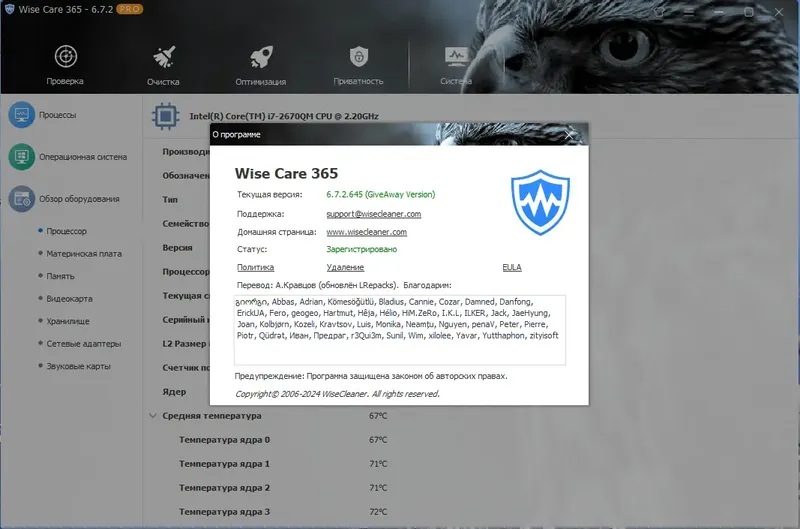Screen dimensions: 800x529
Task: Open the support@wisecleaner.com link
Action: point(373,214)
